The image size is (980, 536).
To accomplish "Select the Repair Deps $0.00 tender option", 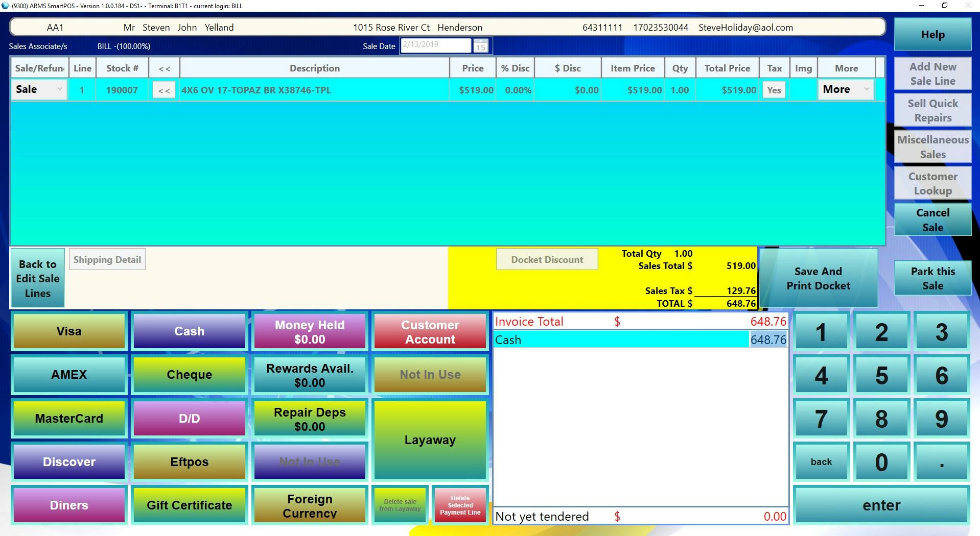I will pyautogui.click(x=309, y=418).
